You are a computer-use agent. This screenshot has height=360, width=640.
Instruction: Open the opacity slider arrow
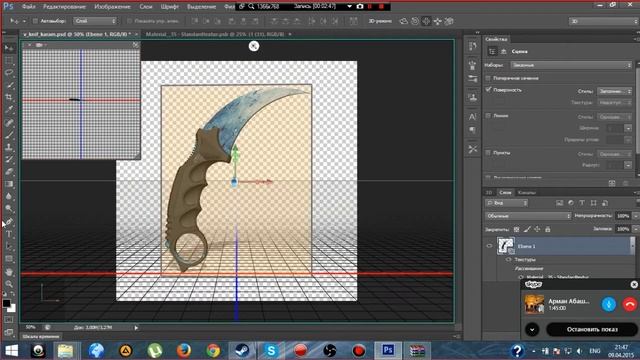coord(636,216)
